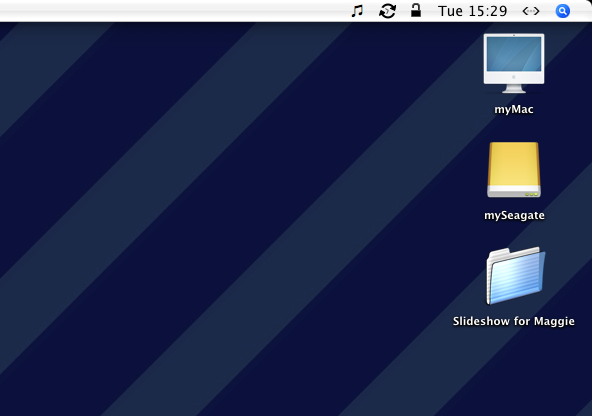The width and height of the screenshot is (592, 416).
Task: Select the Slideshow for Maggie folder icon
Action: click(x=516, y=276)
